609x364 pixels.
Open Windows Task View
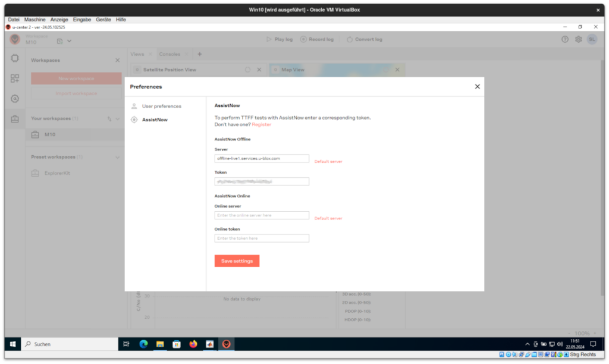pos(126,344)
